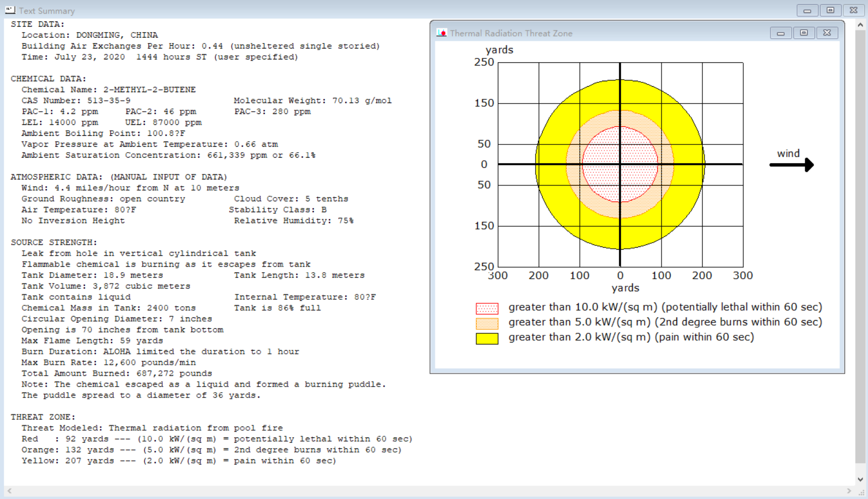Click the 'CHEMICAL DATA:' heading
Screen dimensions: 868x499
(x=48, y=79)
